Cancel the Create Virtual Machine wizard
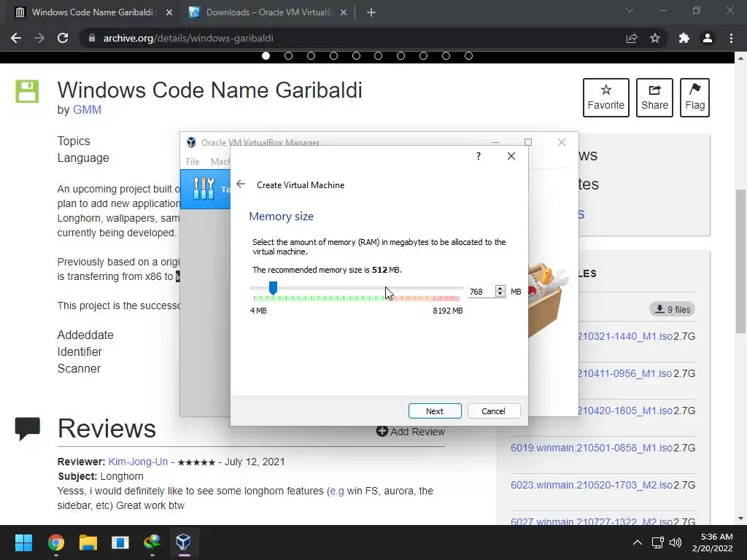 click(x=494, y=411)
